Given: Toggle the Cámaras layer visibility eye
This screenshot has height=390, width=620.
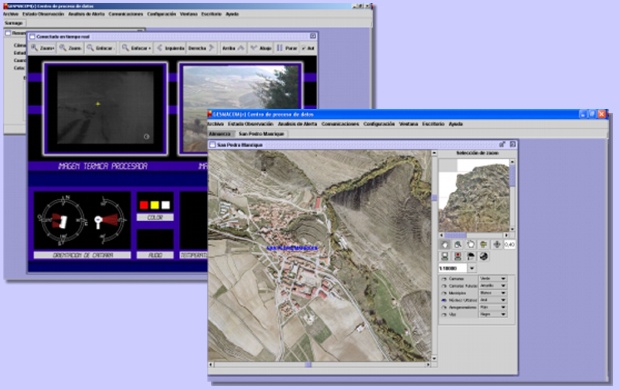Looking at the screenshot, I should [x=444, y=279].
